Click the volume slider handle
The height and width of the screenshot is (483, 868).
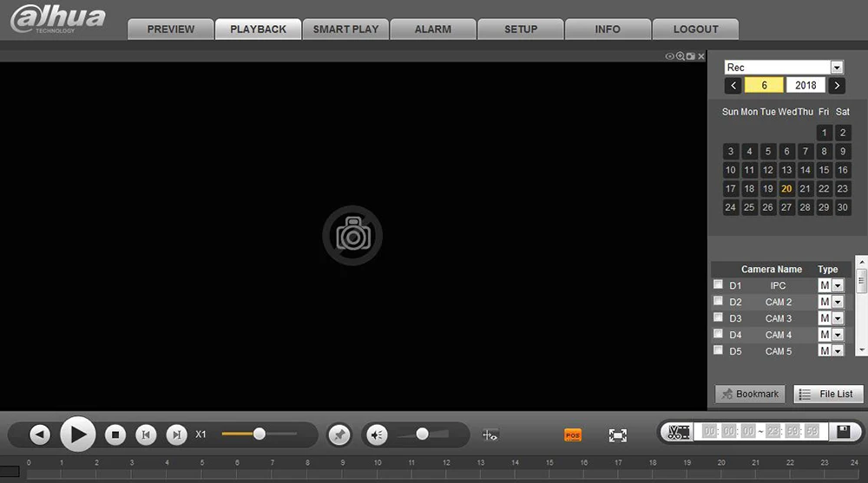click(423, 434)
